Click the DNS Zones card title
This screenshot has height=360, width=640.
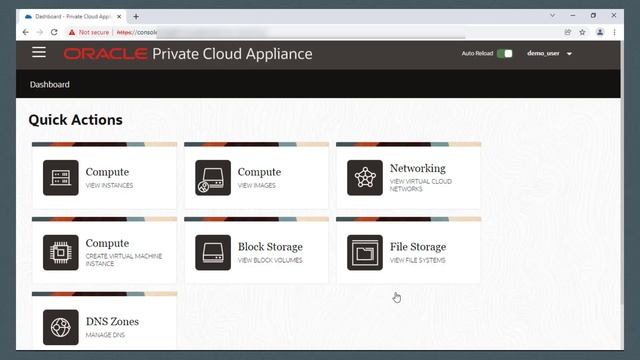pyautogui.click(x=112, y=322)
